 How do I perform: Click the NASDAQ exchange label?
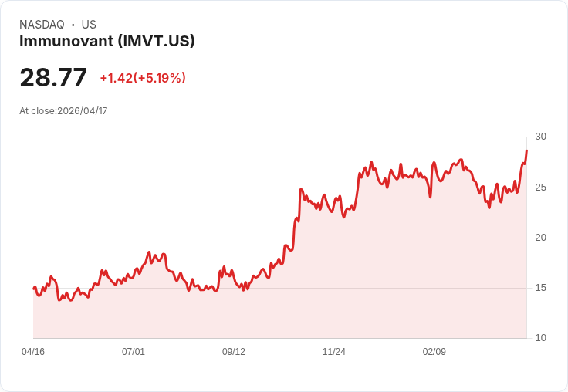42,25
